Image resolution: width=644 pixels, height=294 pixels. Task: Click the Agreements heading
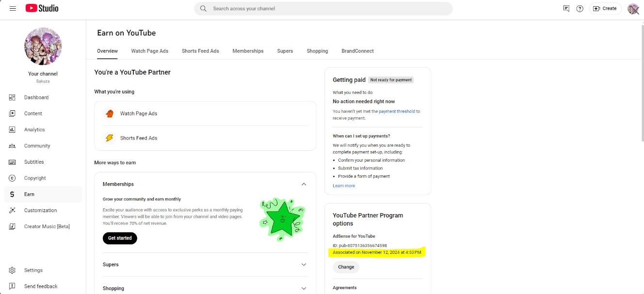345,288
